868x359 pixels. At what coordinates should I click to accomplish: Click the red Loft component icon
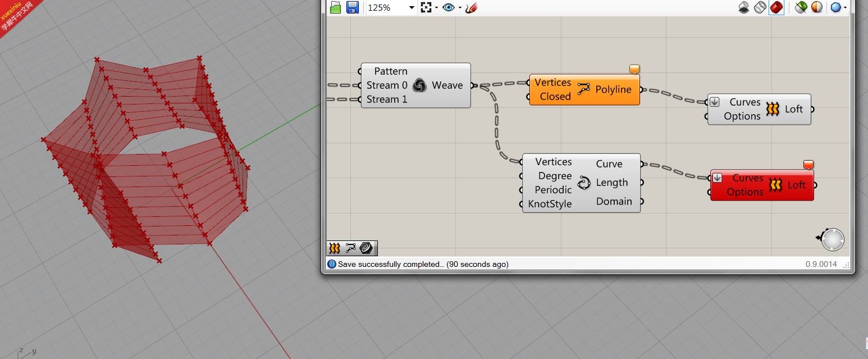(775, 185)
